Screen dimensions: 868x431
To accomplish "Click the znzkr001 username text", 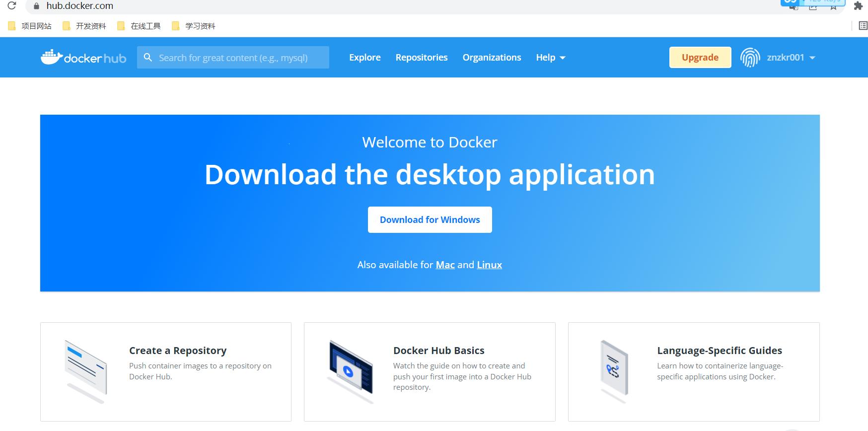I will coord(786,58).
